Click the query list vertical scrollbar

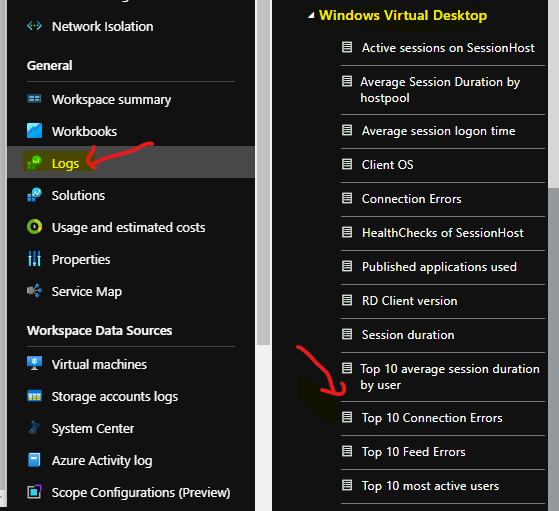coord(553,348)
